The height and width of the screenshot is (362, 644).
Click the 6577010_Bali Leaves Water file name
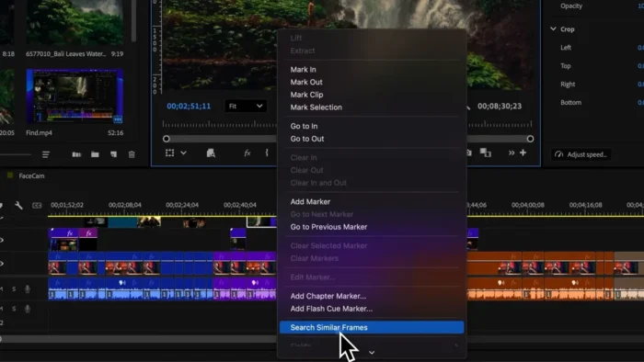point(65,53)
